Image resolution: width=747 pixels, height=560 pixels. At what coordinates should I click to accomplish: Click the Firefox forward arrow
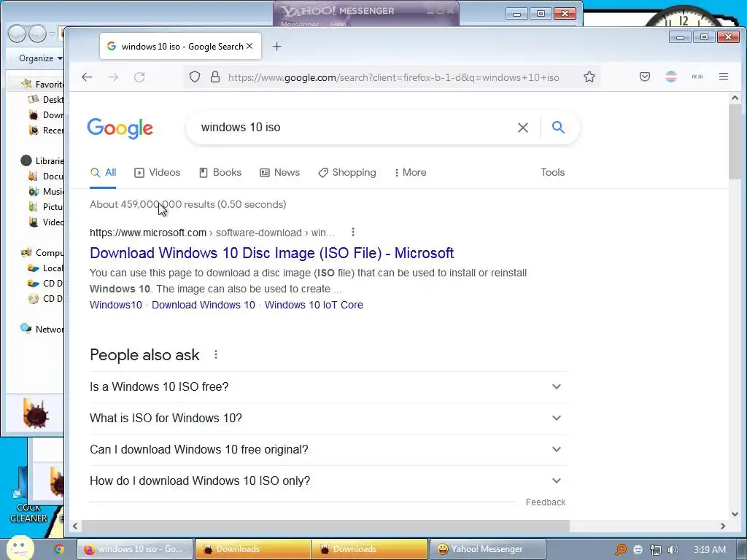(x=113, y=77)
